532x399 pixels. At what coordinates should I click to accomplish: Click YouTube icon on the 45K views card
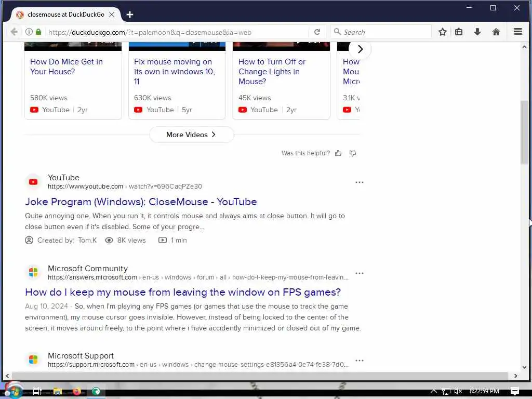[x=243, y=110]
